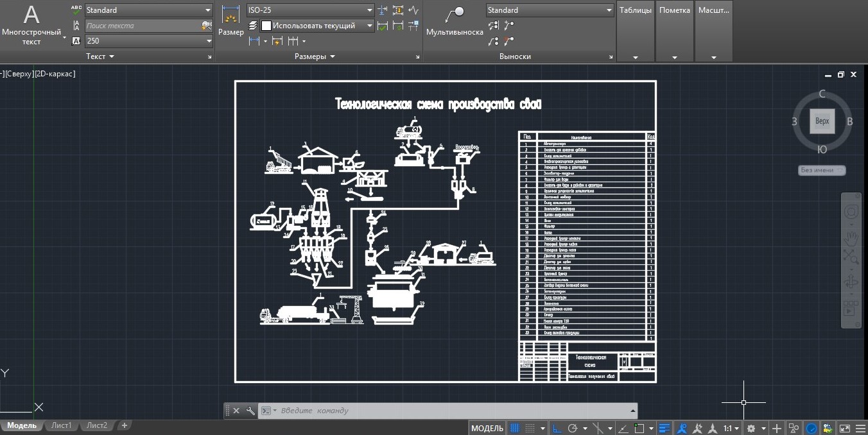868x435 pixels.
Task: Open the workspace switching gear icon
Action: tap(752, 428)
